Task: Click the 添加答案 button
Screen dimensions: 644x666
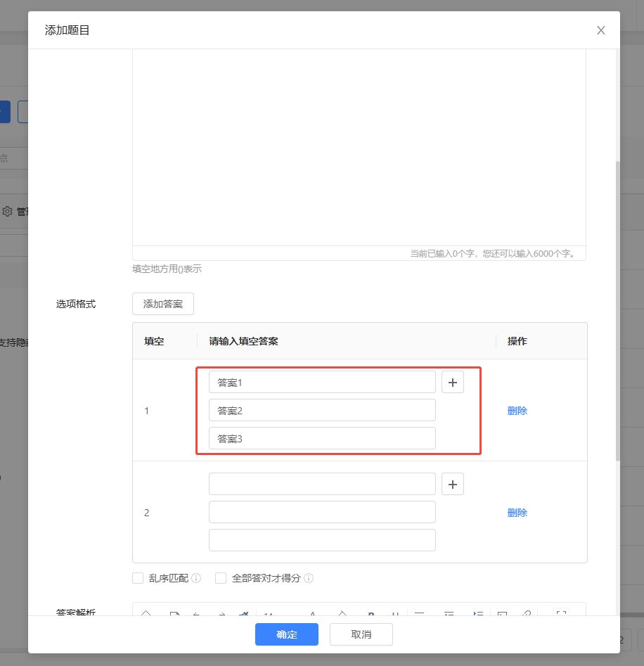Action: [163, 304]
